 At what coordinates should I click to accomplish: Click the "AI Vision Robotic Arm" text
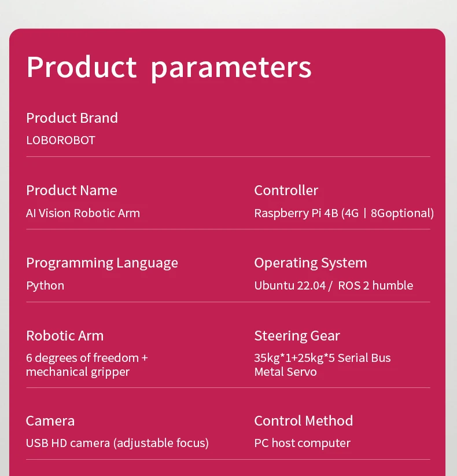coord(83,213)
